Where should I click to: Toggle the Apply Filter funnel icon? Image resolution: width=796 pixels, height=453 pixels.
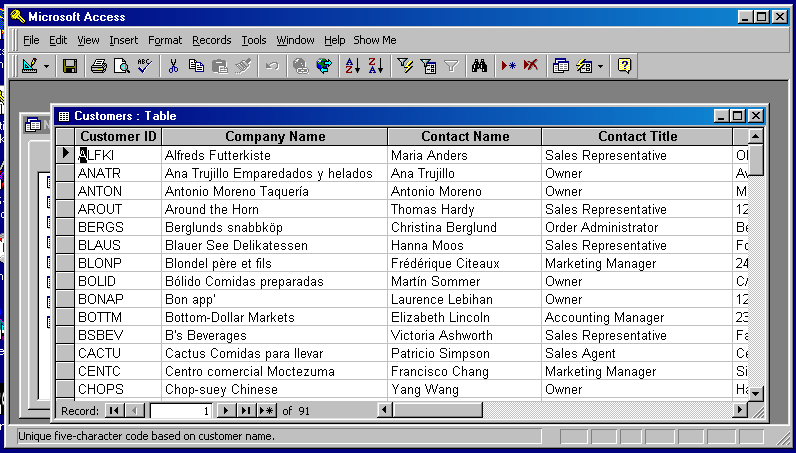[451, 66]
